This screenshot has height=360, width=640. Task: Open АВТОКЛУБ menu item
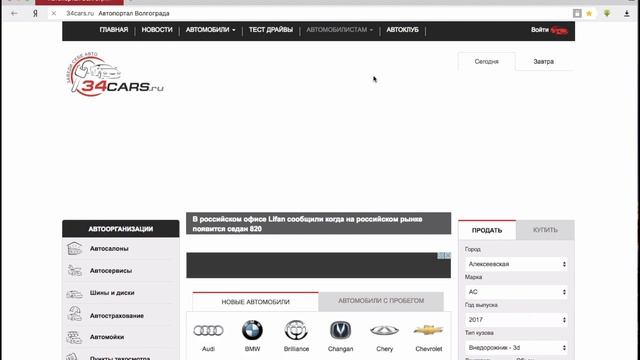pos(402,30)
